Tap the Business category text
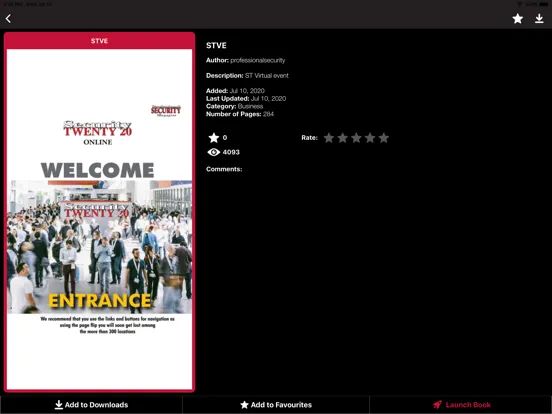 click(250, 106)
